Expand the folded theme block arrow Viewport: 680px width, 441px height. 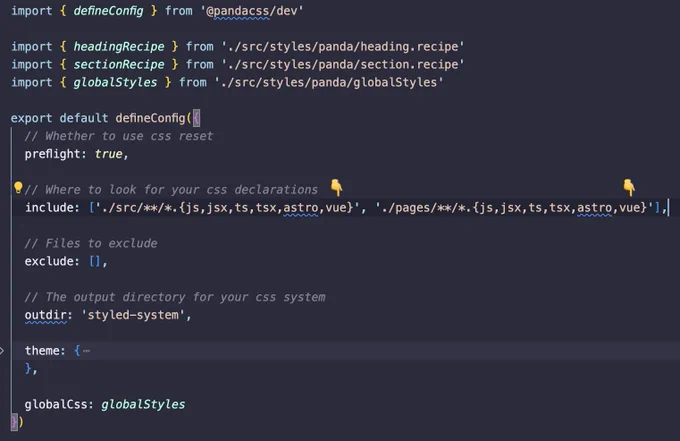click(2, 350)
